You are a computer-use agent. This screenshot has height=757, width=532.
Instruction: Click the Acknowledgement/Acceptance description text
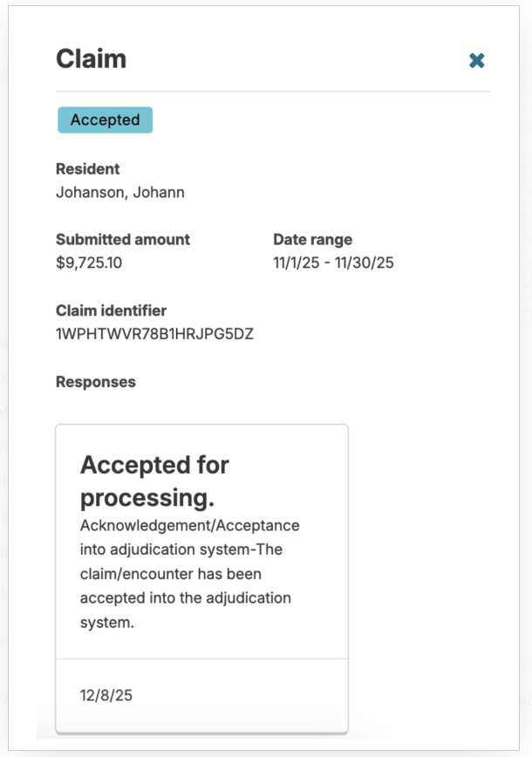[x=189, y=526]
